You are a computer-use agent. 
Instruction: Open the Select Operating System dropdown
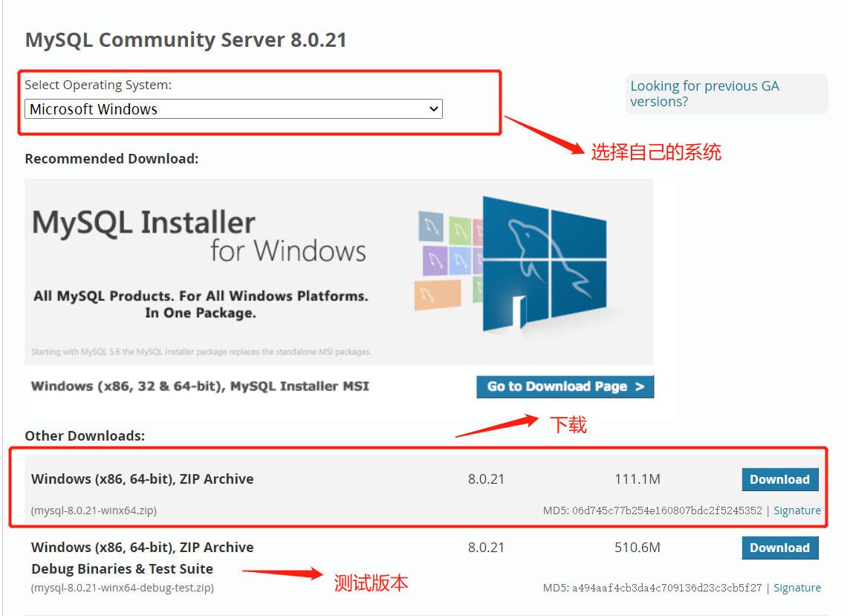233,109
